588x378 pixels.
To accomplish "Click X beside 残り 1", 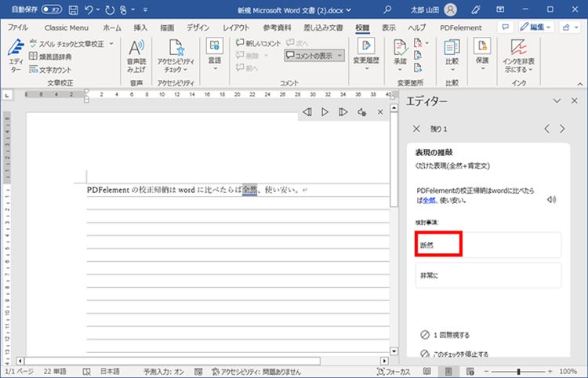I will pyautogui.click(x=416, y=129).
